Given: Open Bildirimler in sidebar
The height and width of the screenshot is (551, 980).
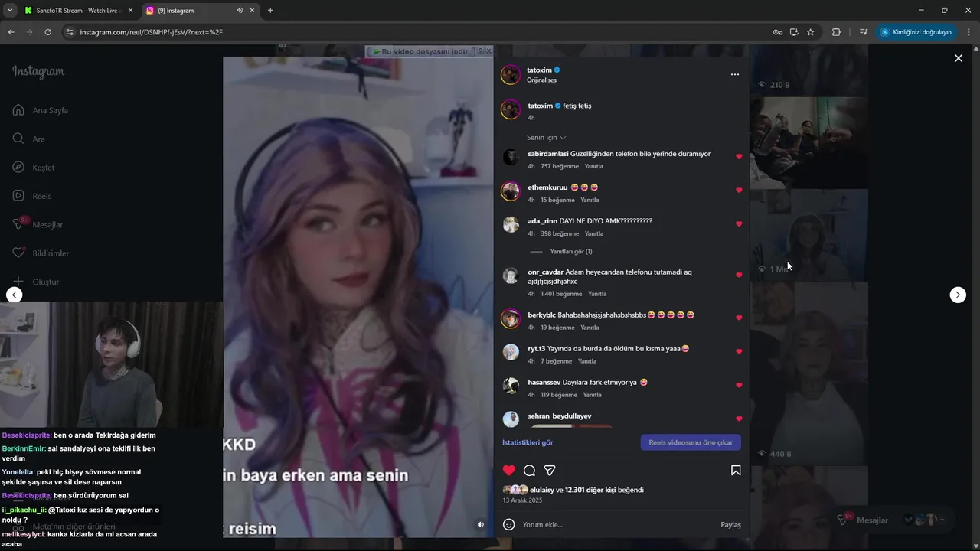Looking at the screenshot, I should click(x=41, y=253).
